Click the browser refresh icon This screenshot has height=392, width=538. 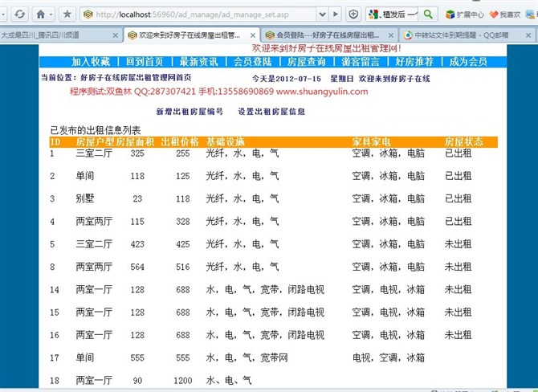(x=18, y=14)
